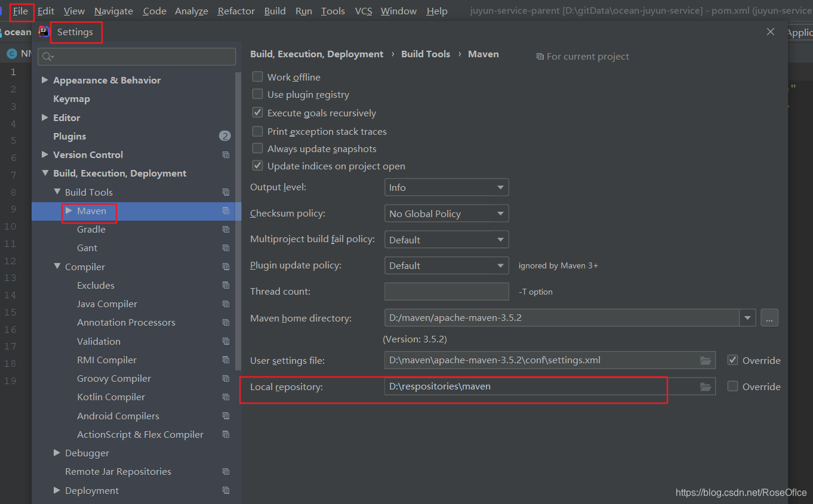Uncheck Execute goals recursively
The image size is (813, 504).
[x=257, y=113]
